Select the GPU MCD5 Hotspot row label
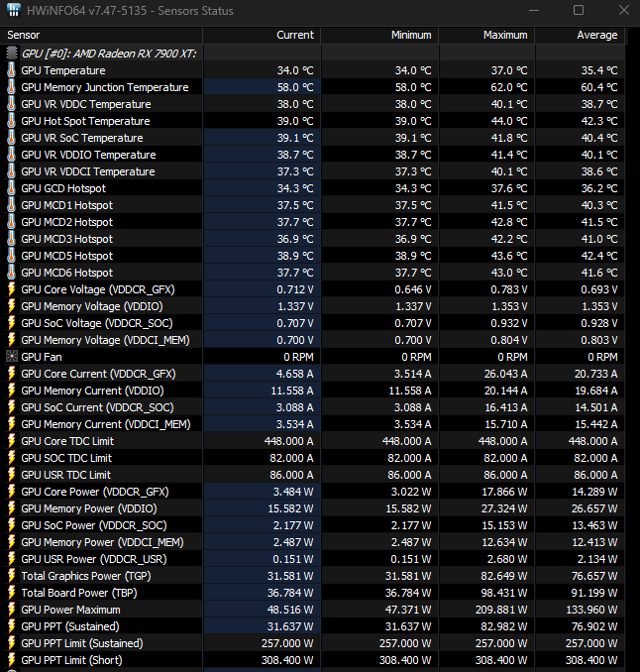This screenshot has height=672, width=640. click(66, 256)
